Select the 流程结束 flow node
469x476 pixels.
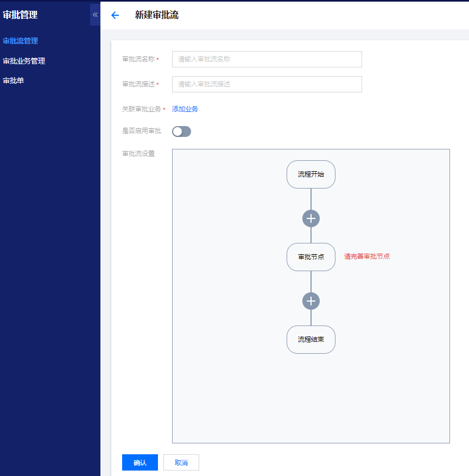coord(311,340)
